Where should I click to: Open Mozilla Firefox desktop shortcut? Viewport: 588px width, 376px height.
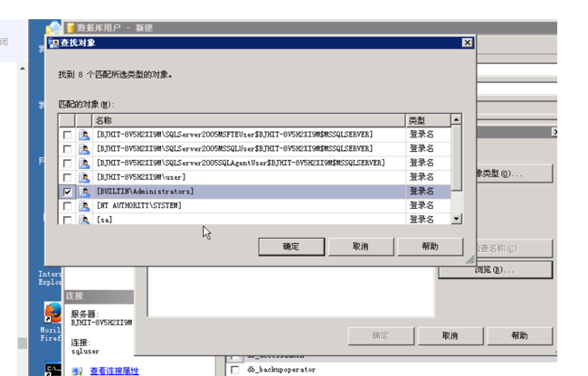tap(52, 313)
